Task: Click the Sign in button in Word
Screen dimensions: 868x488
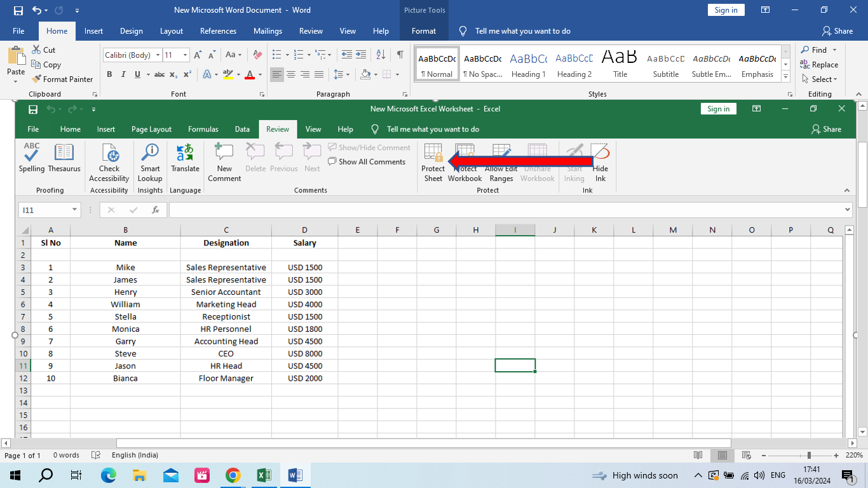Action: 726,10
